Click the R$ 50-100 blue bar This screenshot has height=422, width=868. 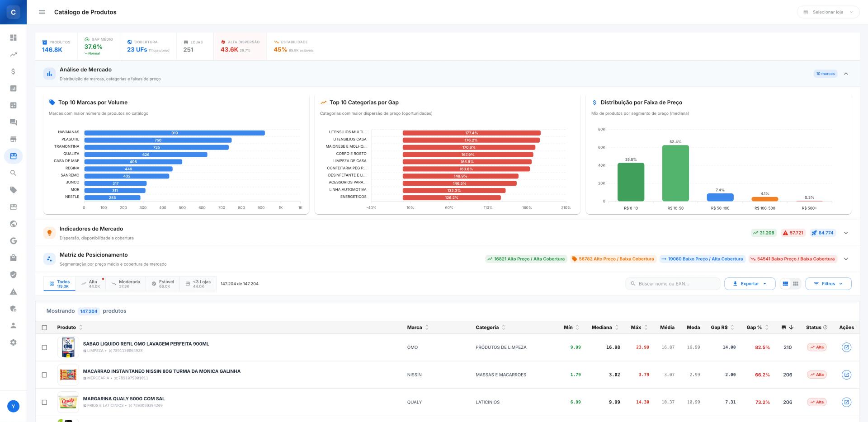click(x=720, y=197)
